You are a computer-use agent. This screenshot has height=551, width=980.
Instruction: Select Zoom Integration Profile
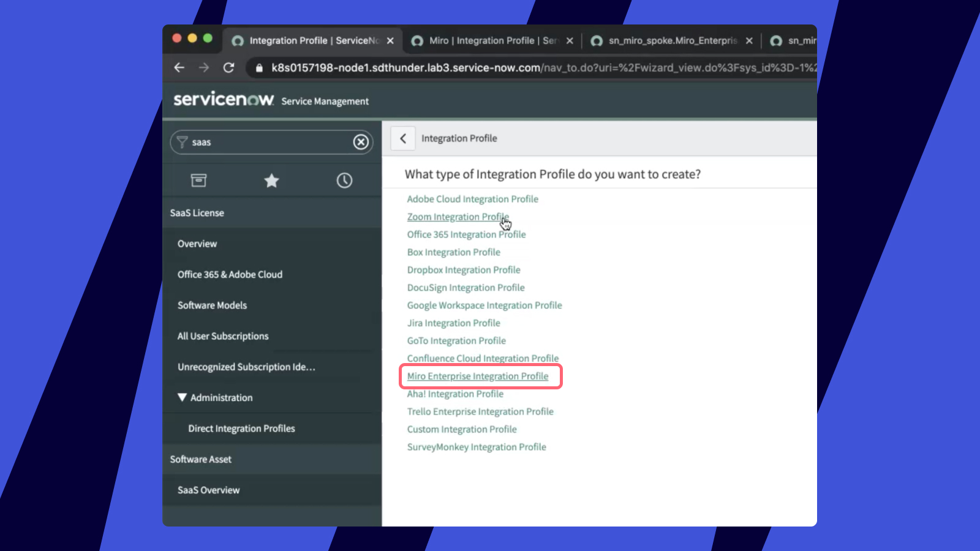458,217
